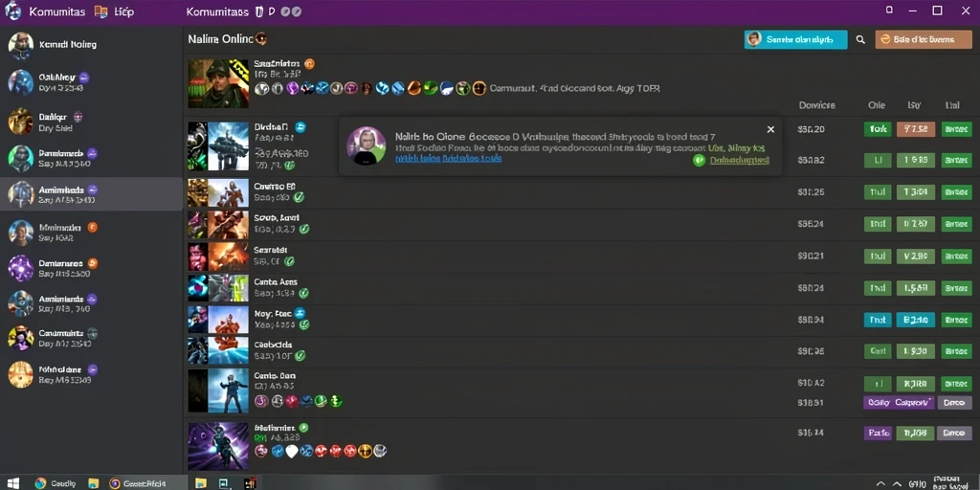Click the wide purple button beside $10.91
The height and width of the screenshot is (490, 980).
point(899,403)
